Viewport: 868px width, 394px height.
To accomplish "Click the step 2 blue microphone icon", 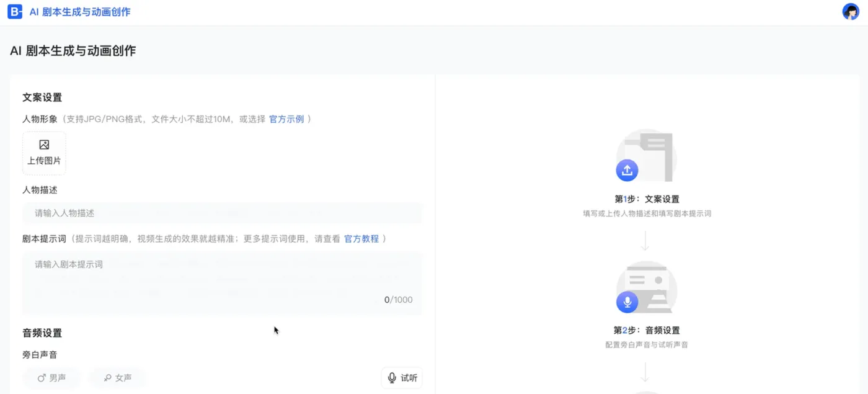I will (x=627, y=302).
